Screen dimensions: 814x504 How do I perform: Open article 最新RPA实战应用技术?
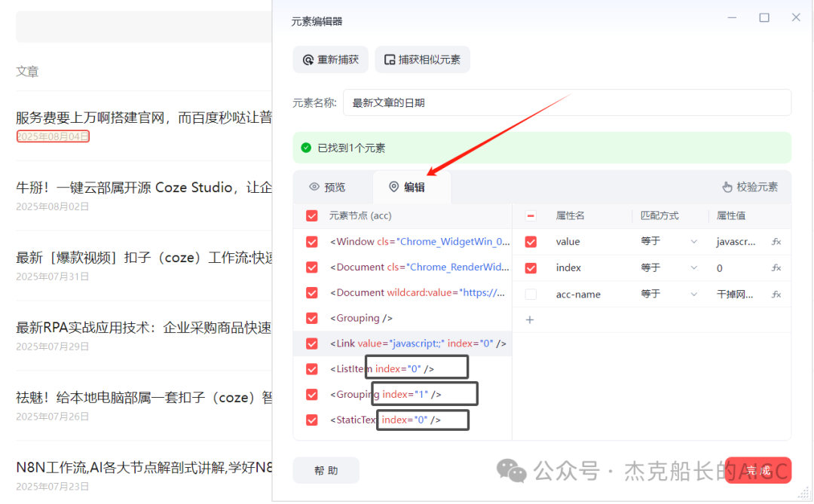click(x=144, y=328)
